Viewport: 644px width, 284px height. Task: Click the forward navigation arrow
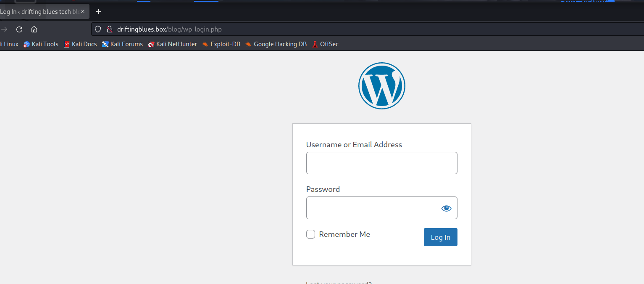(x=5, y=29)
